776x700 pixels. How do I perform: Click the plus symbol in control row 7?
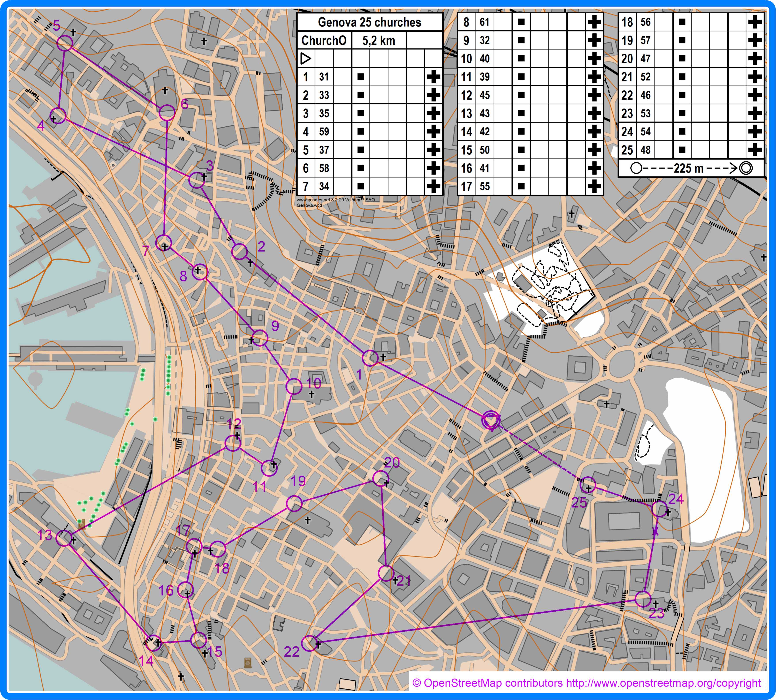pos(434,187)
